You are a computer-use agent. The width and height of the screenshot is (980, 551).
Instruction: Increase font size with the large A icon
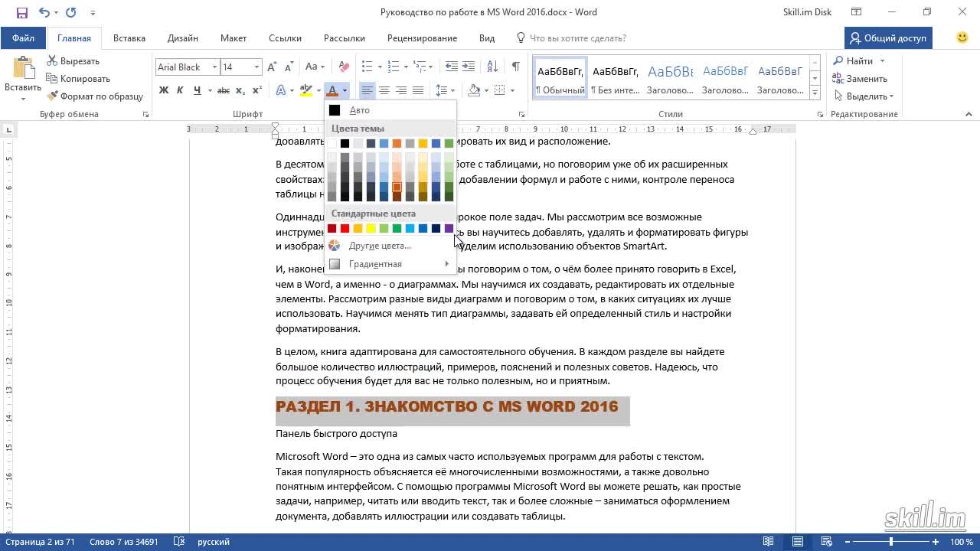pyautogui.click(x=272, y=67)
